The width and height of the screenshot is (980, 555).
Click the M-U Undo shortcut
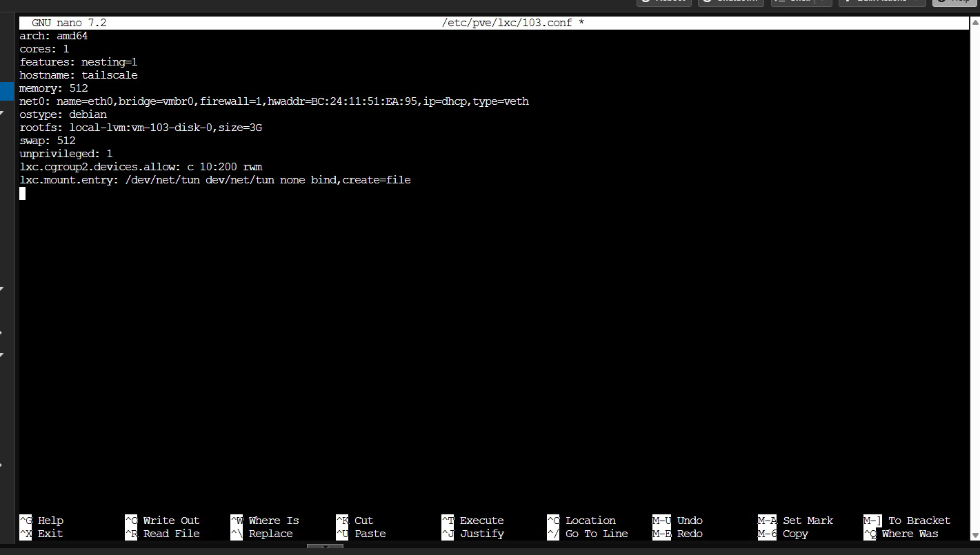click(x=677, y=521)
